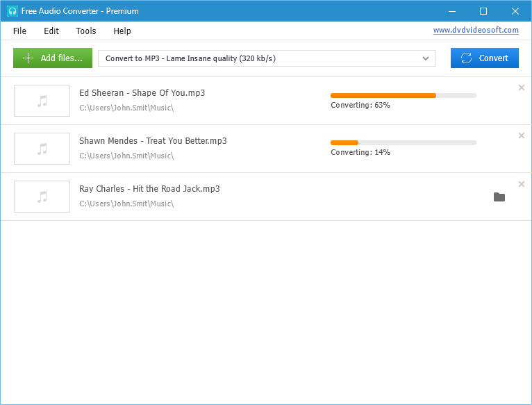The image size is (532, 405).
Task: Open the Edit menu
Action: [x=51, y=31]
